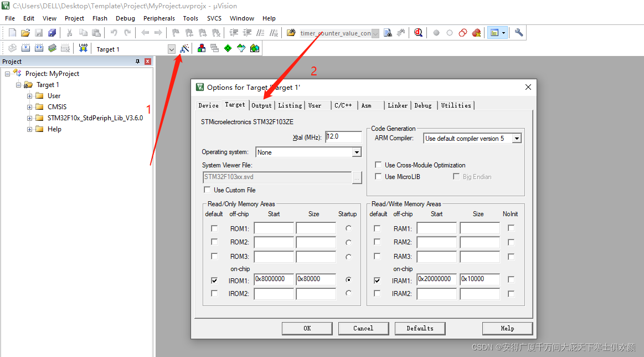The width and height of the screenshot is (644, 357).
Task: Toggle the IRAM1 default checkbox
Action: point(377,280)
